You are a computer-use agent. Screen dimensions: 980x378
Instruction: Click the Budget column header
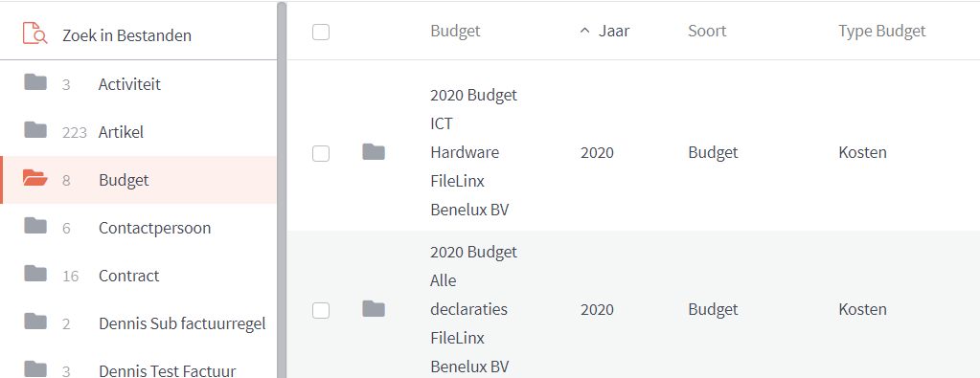coord(455,31)
